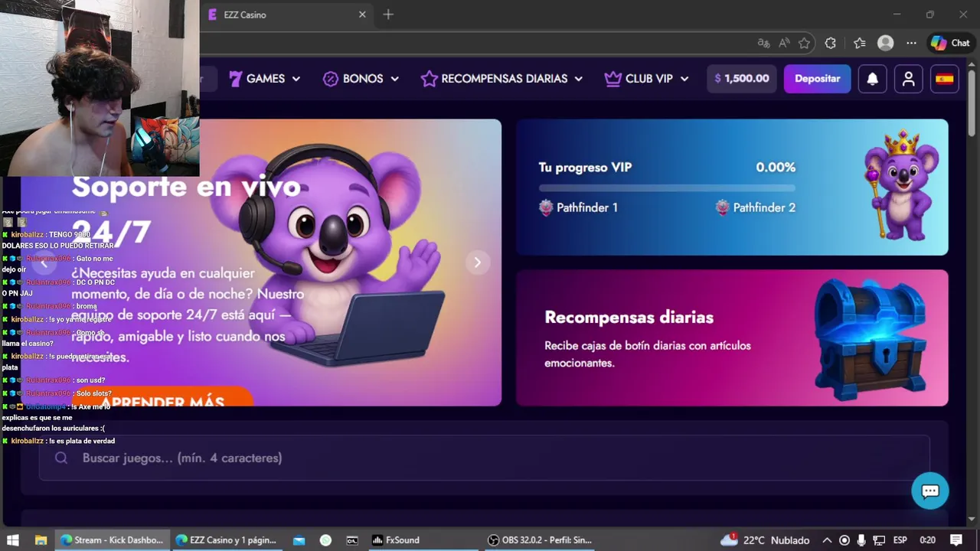
Task: Click the APRENDER MÁS button
Action: [x=162, y=396]
